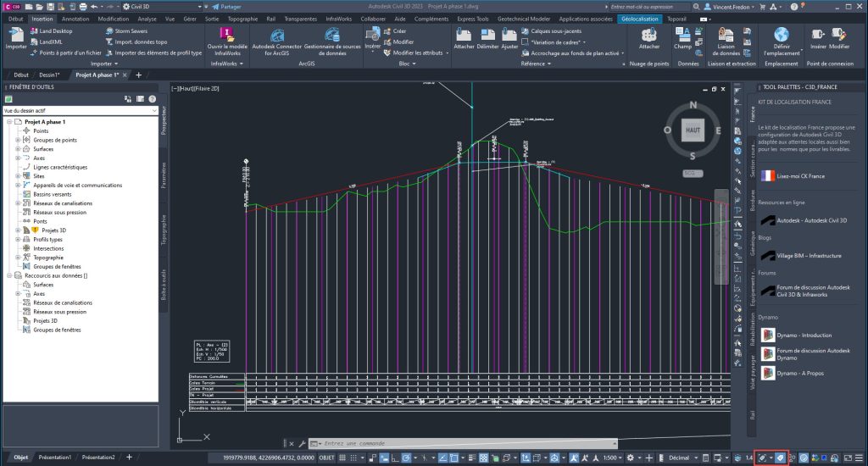Insert a Champ field from Données panel

(682, 39)
